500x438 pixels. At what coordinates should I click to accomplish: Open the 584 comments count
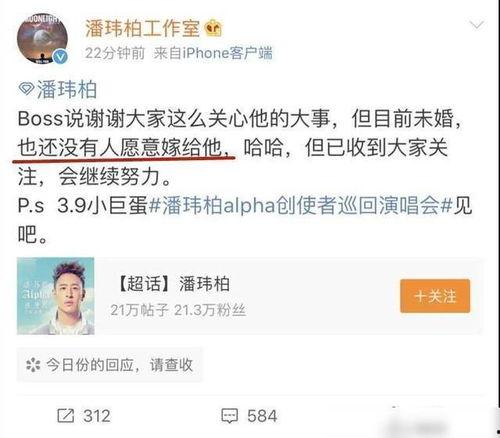click(262, 416)
